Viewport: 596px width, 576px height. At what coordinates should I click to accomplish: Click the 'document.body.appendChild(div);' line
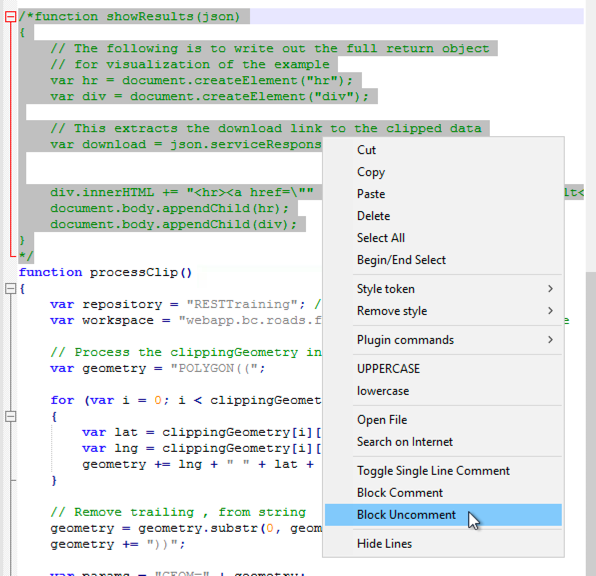click(173, 224)
